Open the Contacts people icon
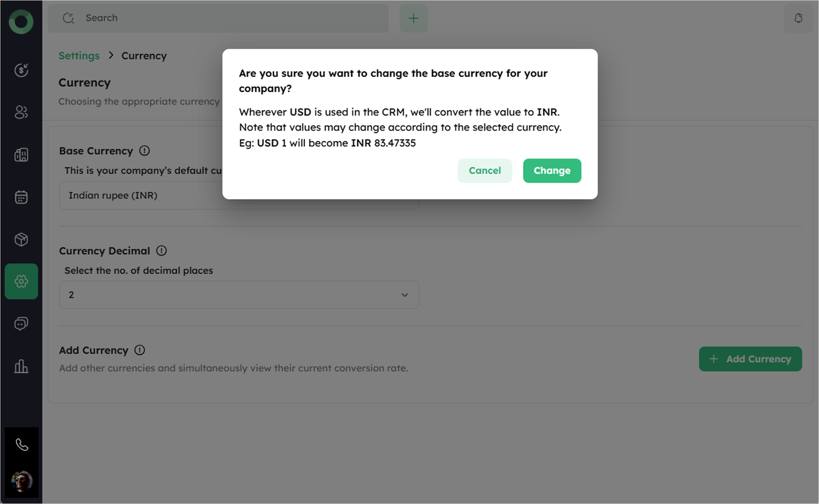 tap(21, 112)
